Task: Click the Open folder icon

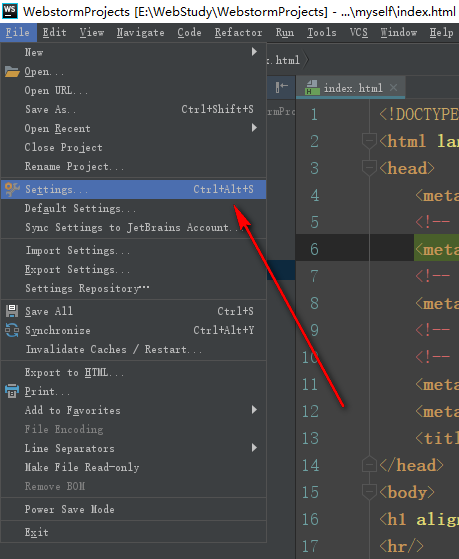Action: 12,72
